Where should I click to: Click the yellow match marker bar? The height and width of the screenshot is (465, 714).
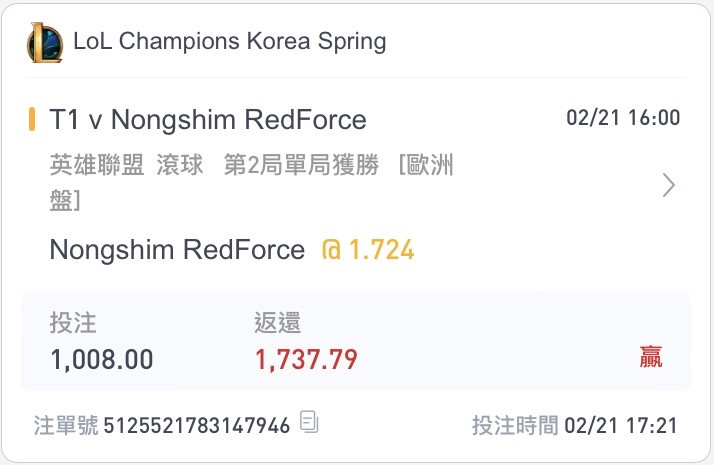click(31, 119)
